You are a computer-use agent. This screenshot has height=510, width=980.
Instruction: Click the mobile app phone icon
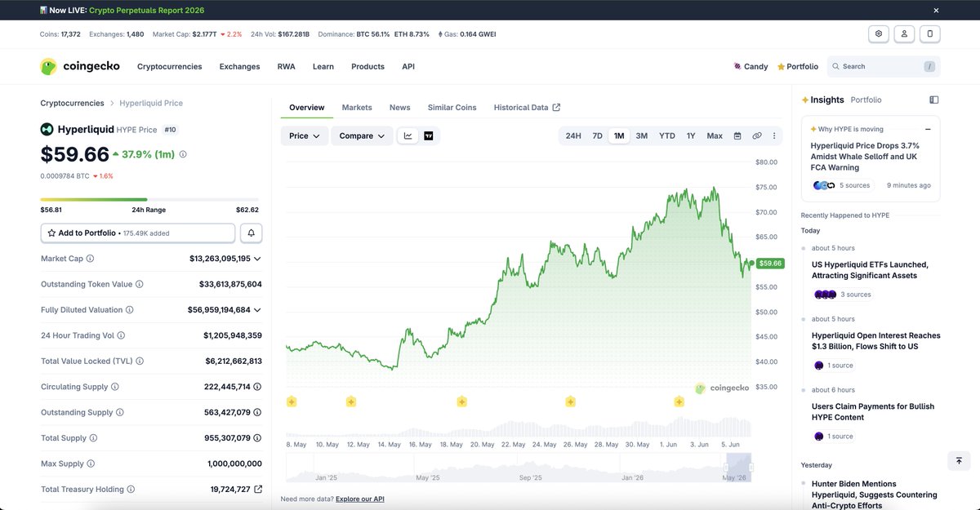929,33
